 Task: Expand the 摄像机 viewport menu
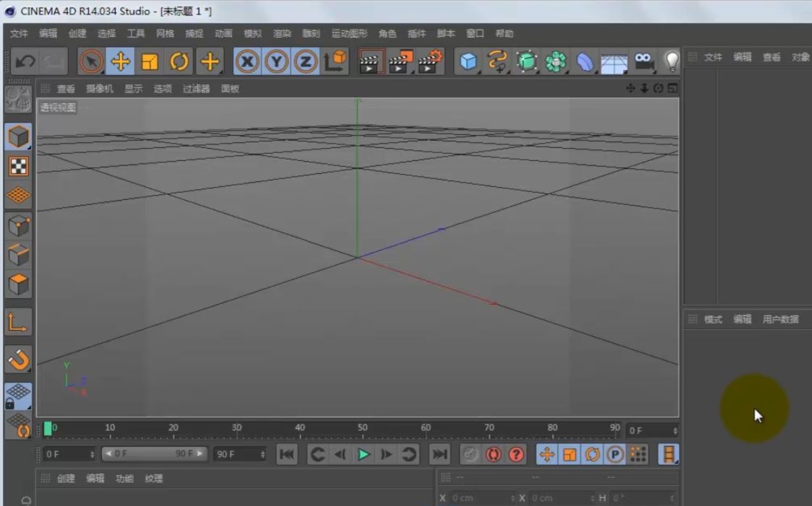[x=101, y=89]
